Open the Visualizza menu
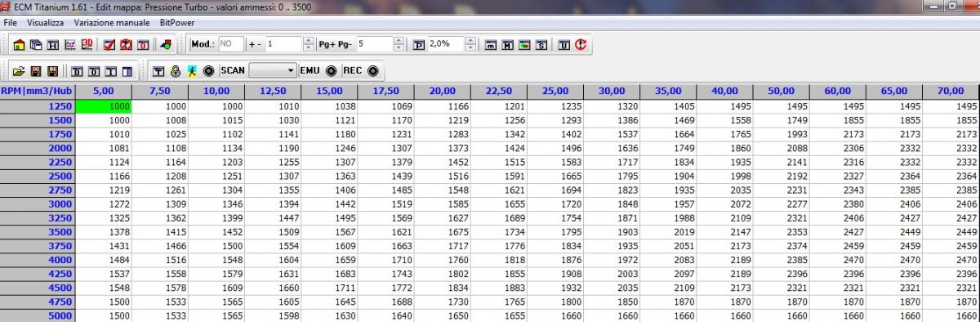This screenshot has width=980, height=322. point(45,23)
